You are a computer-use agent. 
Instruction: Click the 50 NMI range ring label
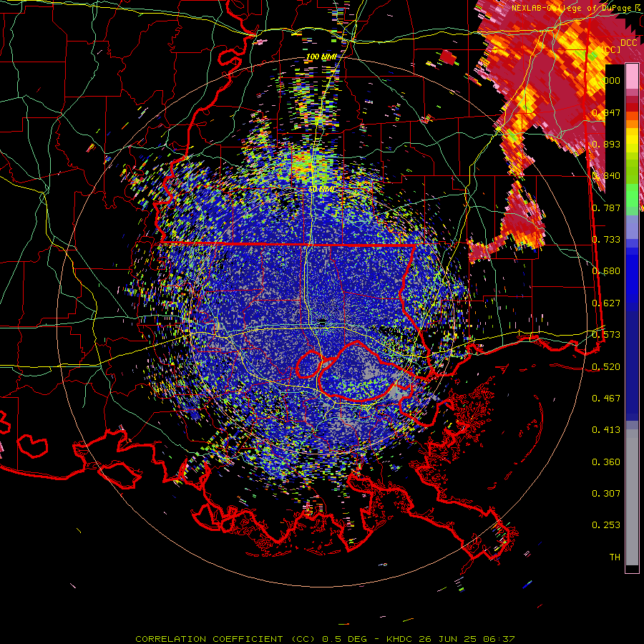click(321, 190)
